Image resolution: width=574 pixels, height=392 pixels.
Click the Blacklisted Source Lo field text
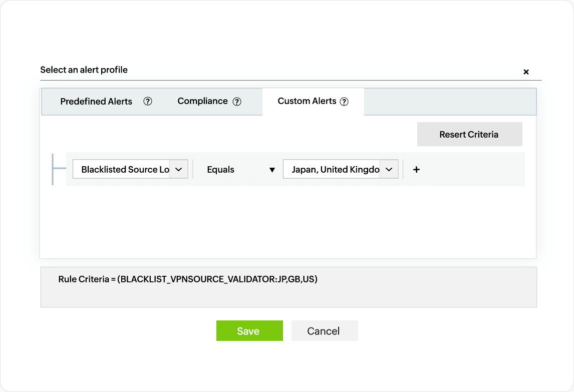tap(124, 169)
